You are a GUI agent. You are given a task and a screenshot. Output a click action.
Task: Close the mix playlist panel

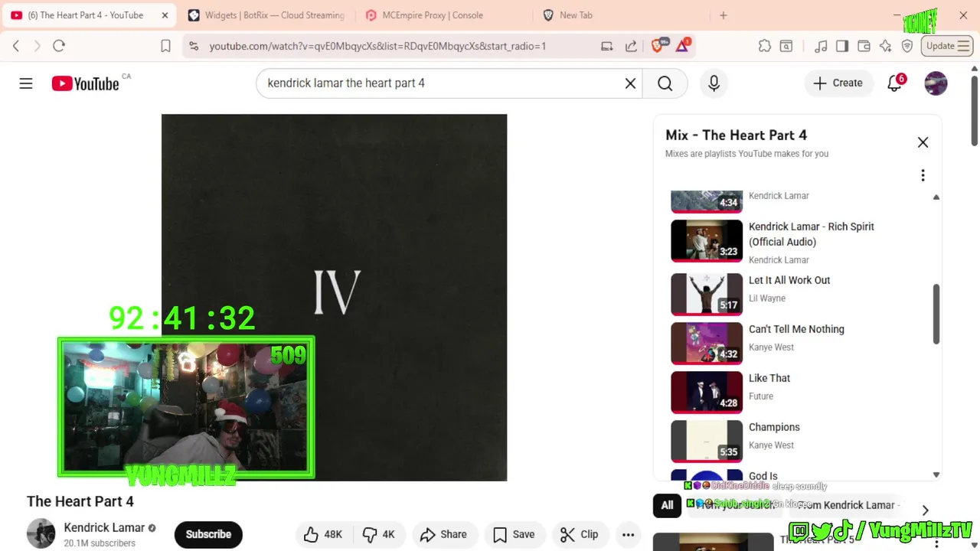pos(923,142)
